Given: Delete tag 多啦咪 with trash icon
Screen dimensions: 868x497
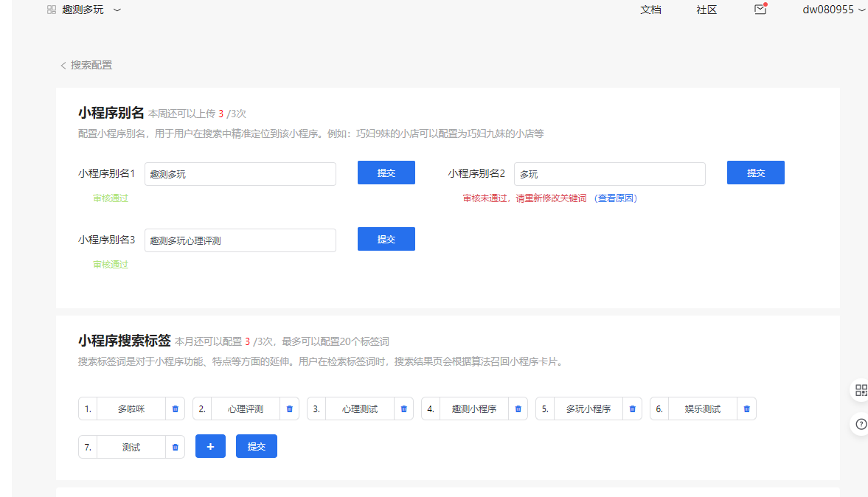Looking at the screenshot, I should click(175, 409).
